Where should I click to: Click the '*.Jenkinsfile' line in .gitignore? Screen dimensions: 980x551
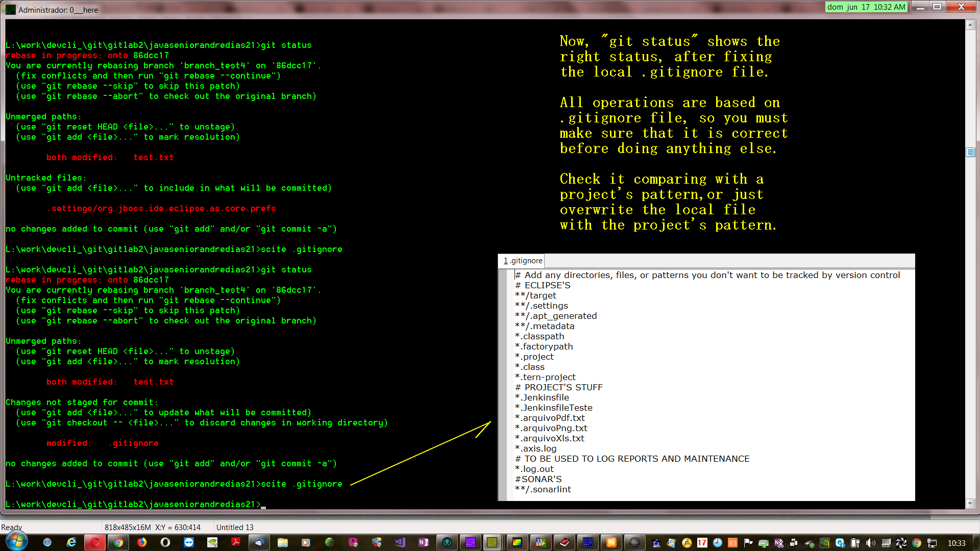point(542,397)
